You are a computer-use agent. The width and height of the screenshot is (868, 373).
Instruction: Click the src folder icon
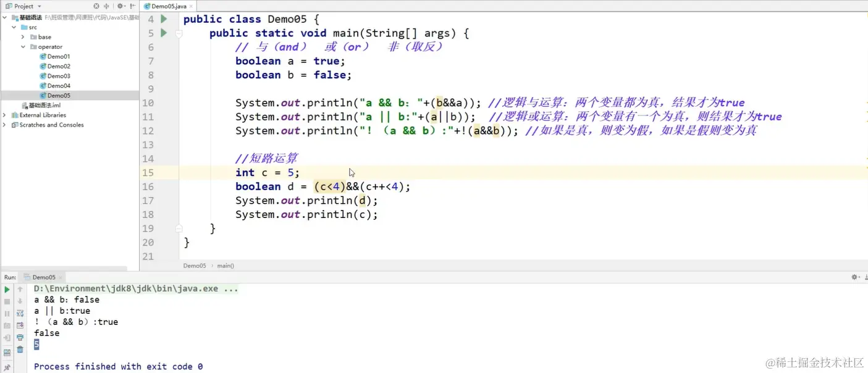pyautogui.click(x=24, y=27)
